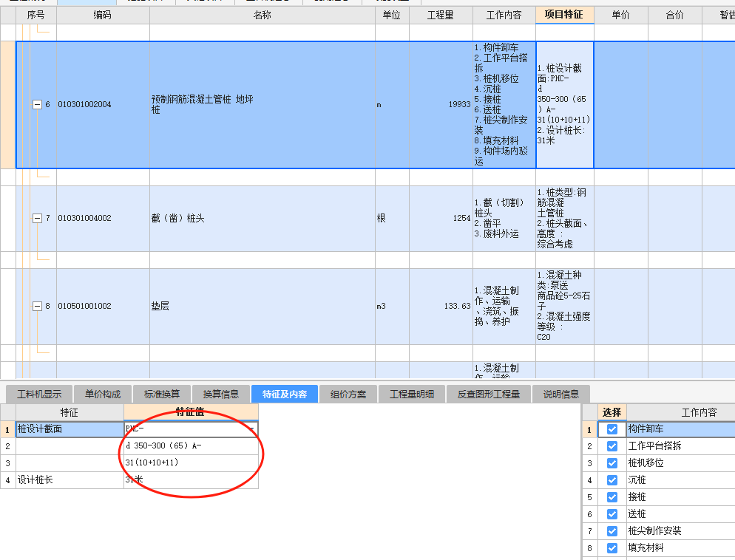Click the 桩设计截面 feature name cell

click(x=70, y=429)
